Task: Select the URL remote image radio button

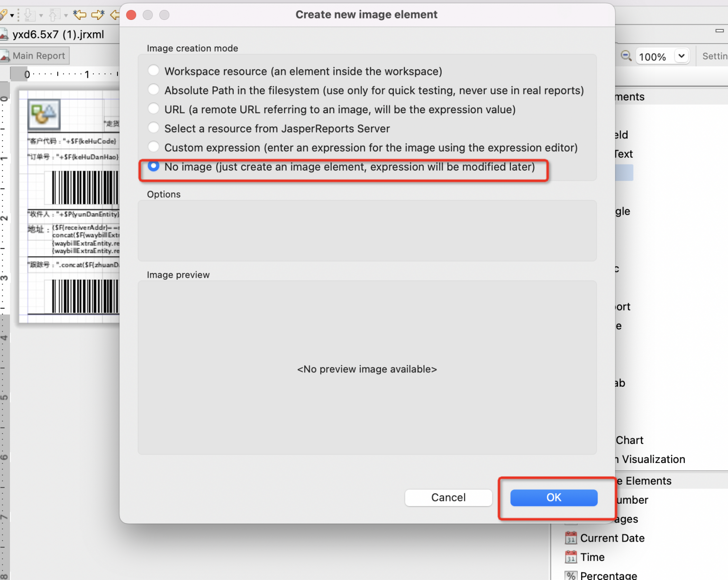Action: point(154,109)
